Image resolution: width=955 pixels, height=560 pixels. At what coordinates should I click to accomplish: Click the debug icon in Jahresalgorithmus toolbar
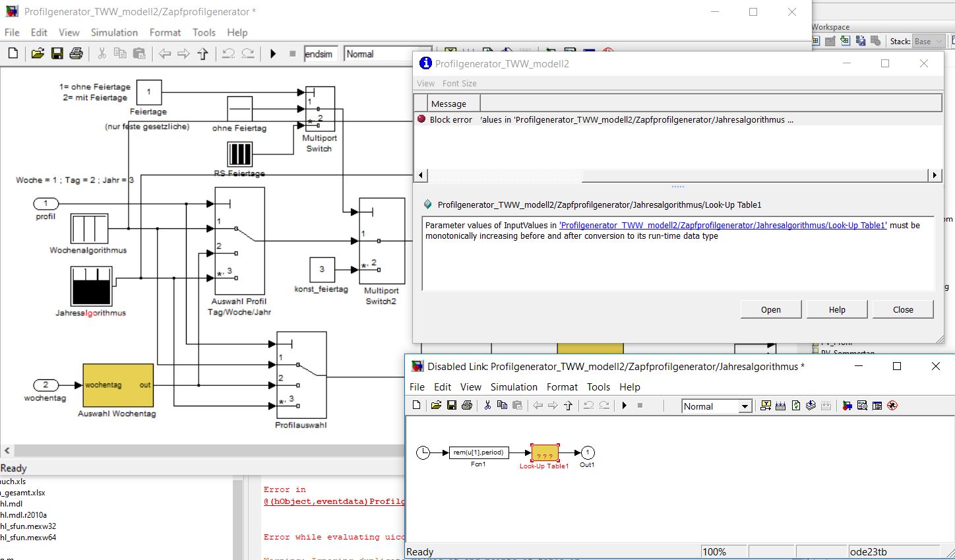892,406
